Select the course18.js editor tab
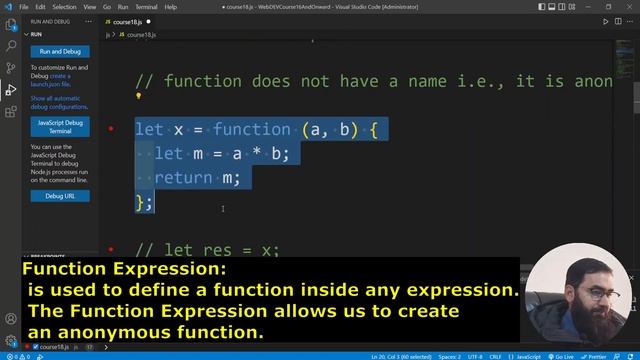 click(x=128, y=22)
